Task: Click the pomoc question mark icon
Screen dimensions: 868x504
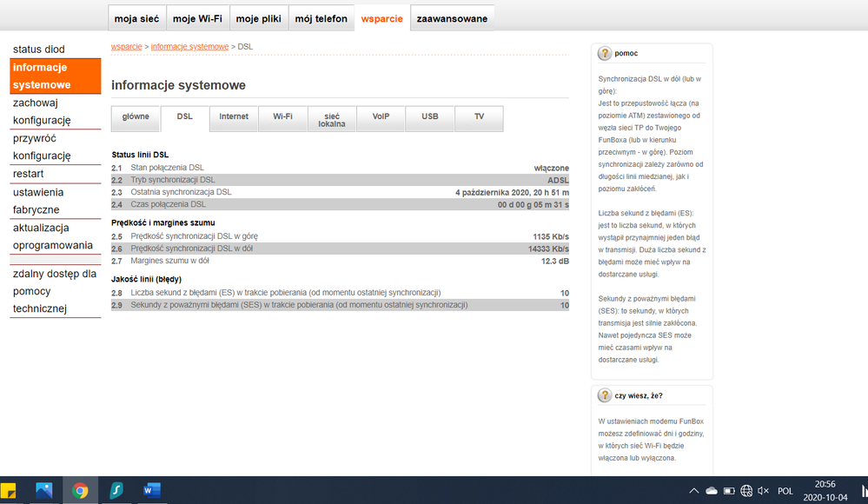Action: point(605,53)
